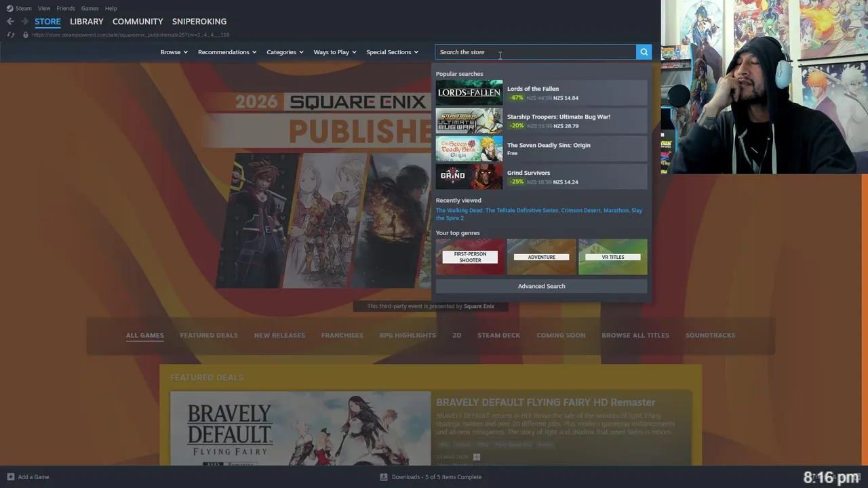Switch to the COMMUNITY tab
Screen dimensions: 868x488
pyautogui.click(x=138, y=22)
